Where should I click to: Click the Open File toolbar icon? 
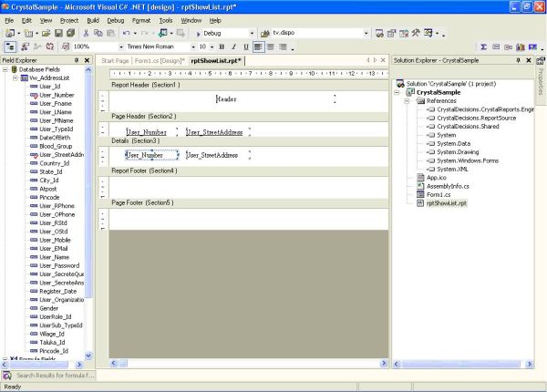point(46,33)
